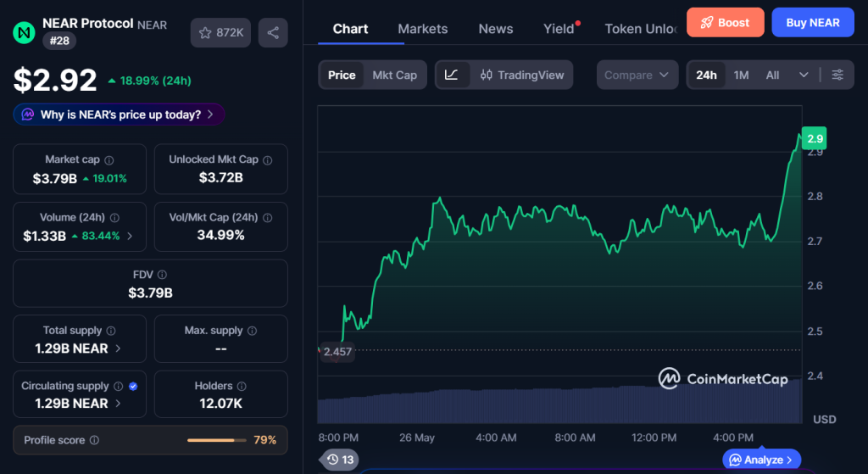868x474 pixels.
Task: Open the share icon button
Action: 273,33
